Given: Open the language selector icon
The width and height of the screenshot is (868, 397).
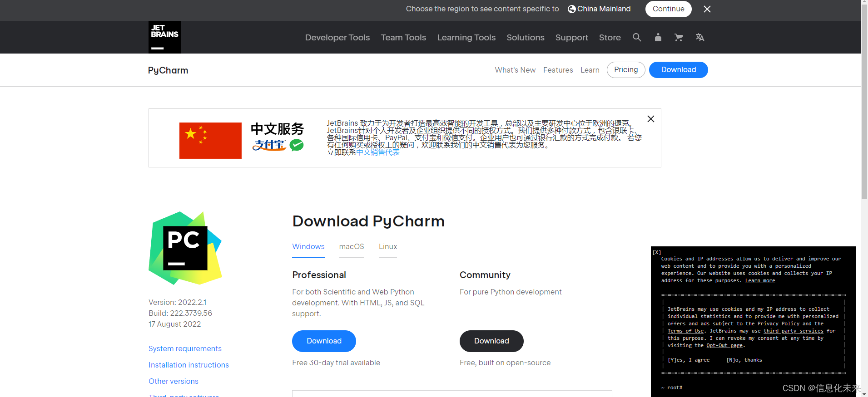Looking at the screenshot, I should pyautogui.click(x=700, y=37).
